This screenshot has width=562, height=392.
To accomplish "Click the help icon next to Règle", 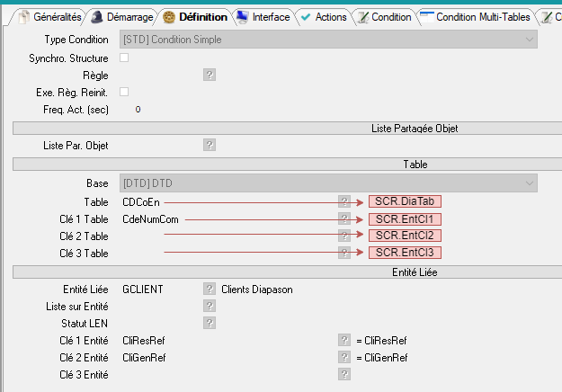I will click(210, 75).
